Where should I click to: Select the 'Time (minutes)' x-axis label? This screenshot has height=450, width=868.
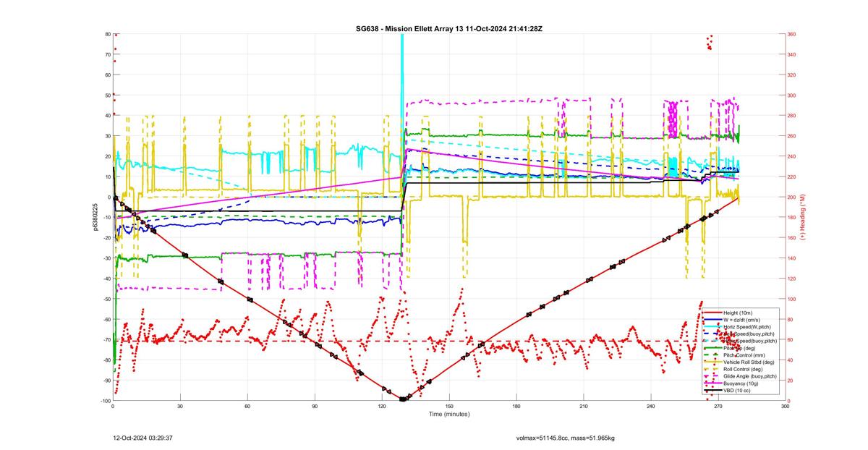(449, 415)
